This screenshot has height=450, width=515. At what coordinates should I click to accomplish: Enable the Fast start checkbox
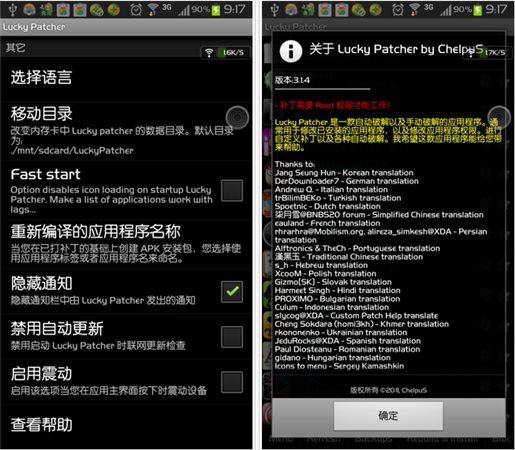pos(232,191)
